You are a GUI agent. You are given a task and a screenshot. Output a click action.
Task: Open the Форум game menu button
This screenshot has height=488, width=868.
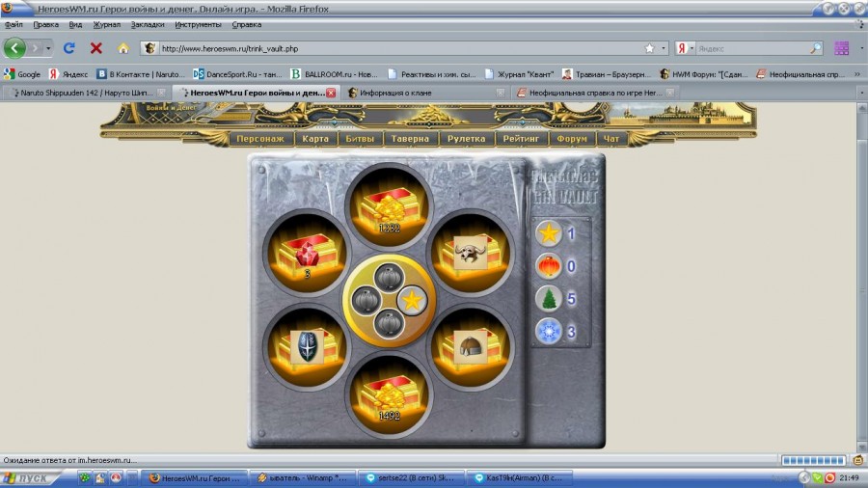572,138
